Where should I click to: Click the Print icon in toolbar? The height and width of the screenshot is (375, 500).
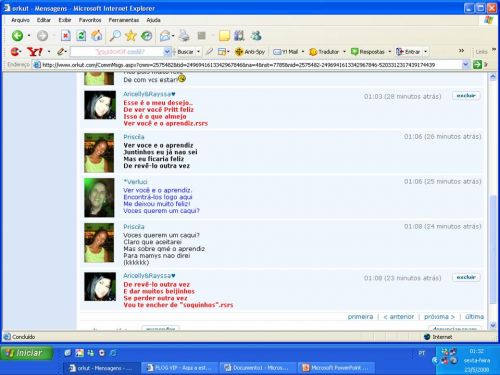pyautogui.click(x=184, y=35)
